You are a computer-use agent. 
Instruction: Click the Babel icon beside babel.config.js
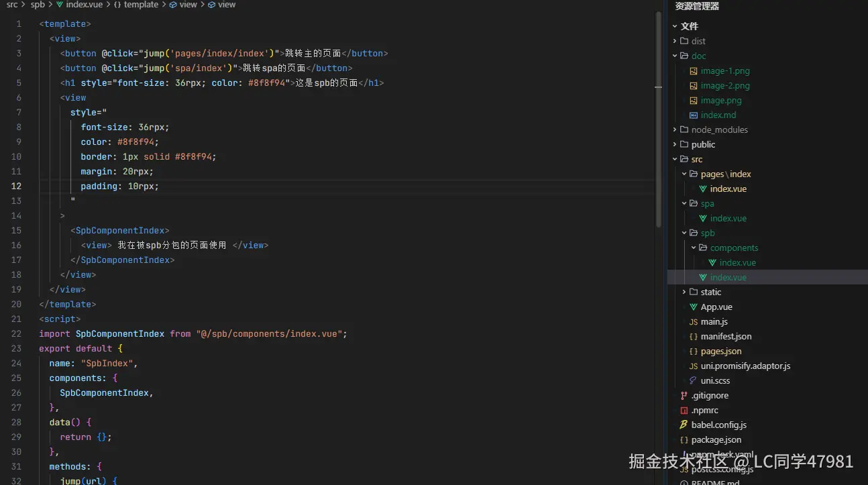point(684,425)
